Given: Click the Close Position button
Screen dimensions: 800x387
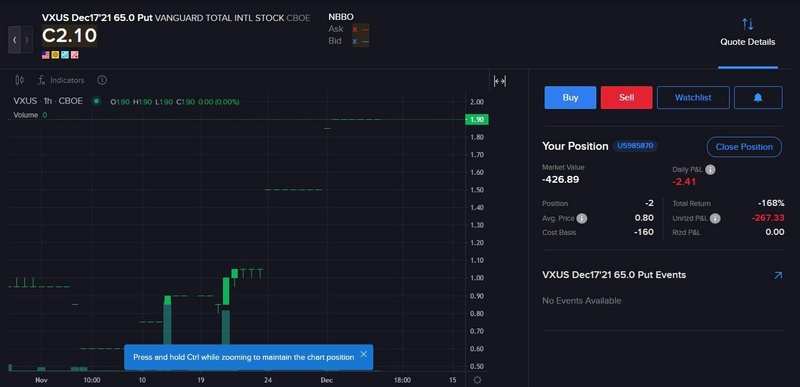Looking at the screenshot, I should point(744,147).
